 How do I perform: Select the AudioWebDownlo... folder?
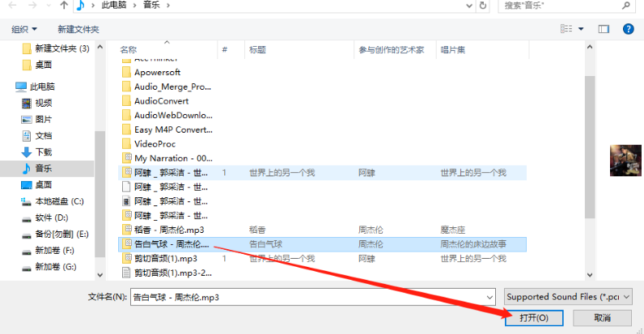[167, 116]
